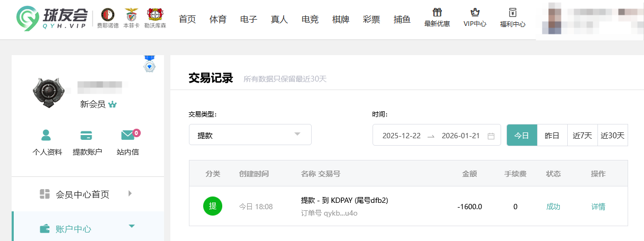
Task: Select the 近30天 filter
Action: click(x=612, y=135)
